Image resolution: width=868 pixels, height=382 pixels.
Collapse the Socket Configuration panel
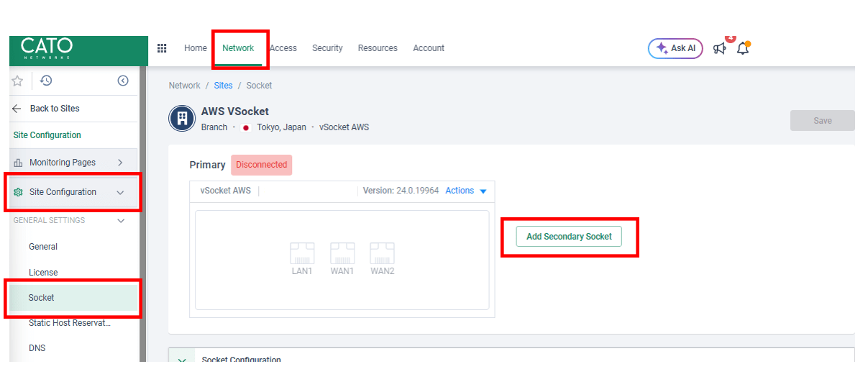coord(181,360)
